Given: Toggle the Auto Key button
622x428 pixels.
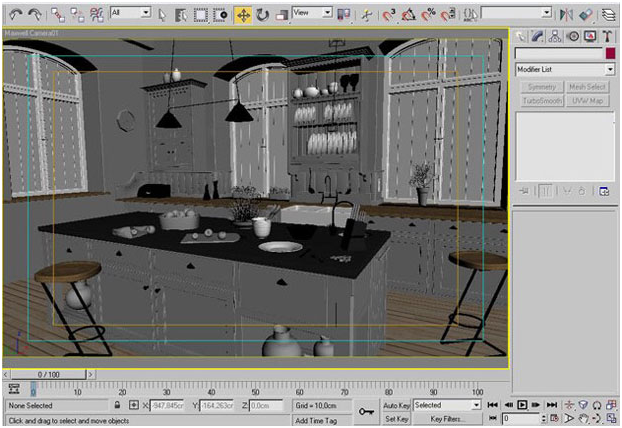Looking at the screenshot, I should (396, 405).
